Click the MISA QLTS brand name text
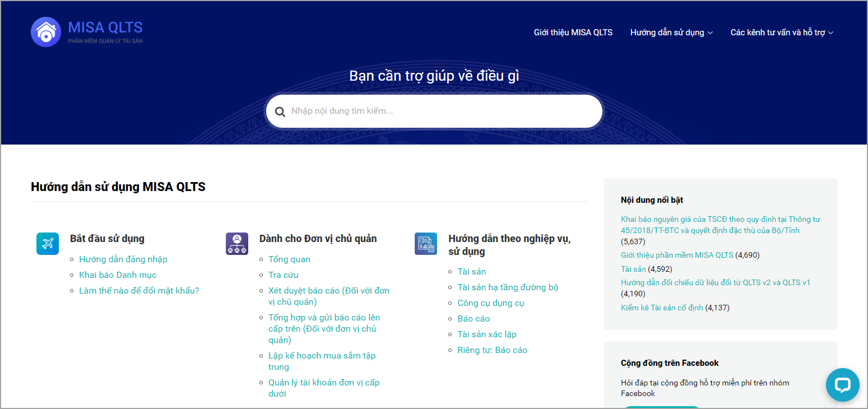 (105, 27)
